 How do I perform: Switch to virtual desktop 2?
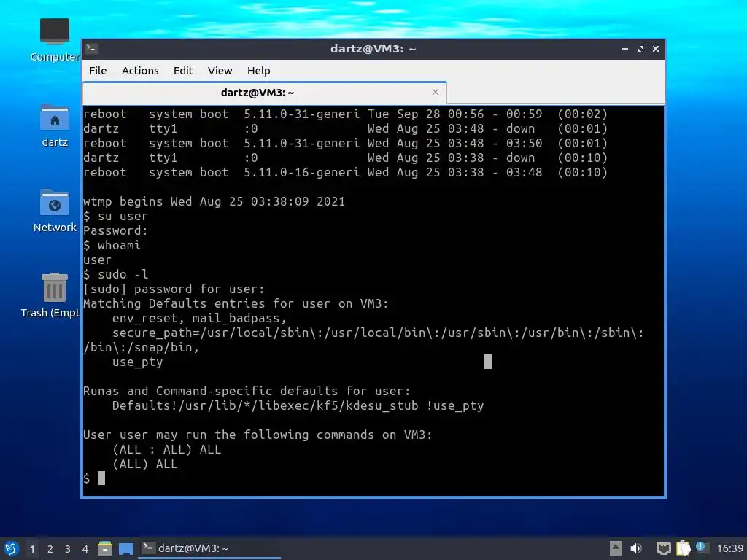[x=50, y=549]
